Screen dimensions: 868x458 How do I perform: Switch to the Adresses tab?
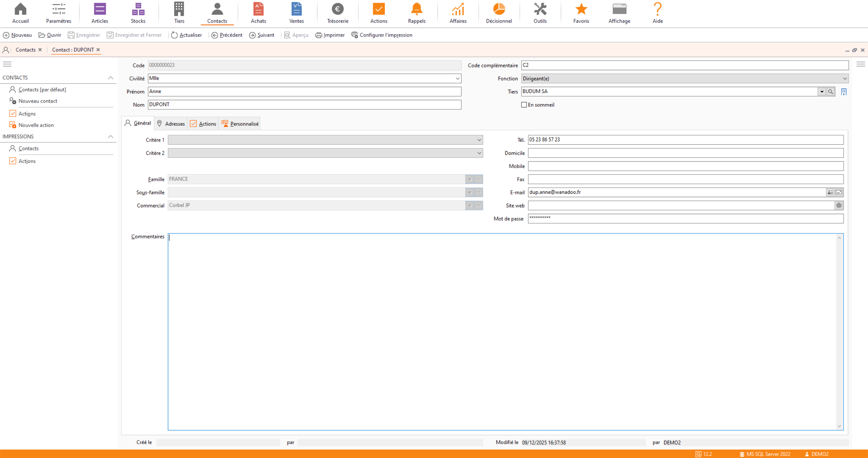(x=171, y=124)
